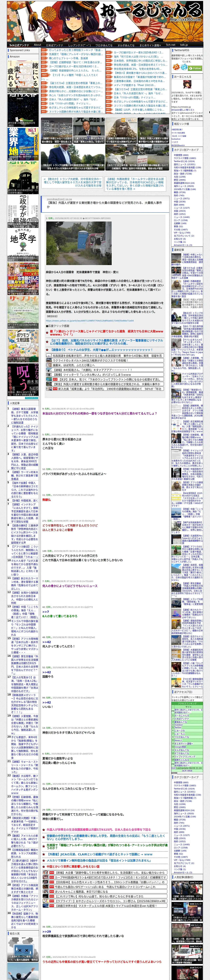Open the About nav item
This screenshot has height=980, width=210.
(37, 45)
